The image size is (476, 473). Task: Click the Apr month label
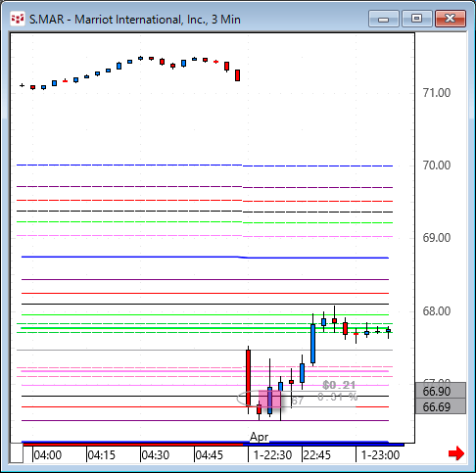coord(260,437)
